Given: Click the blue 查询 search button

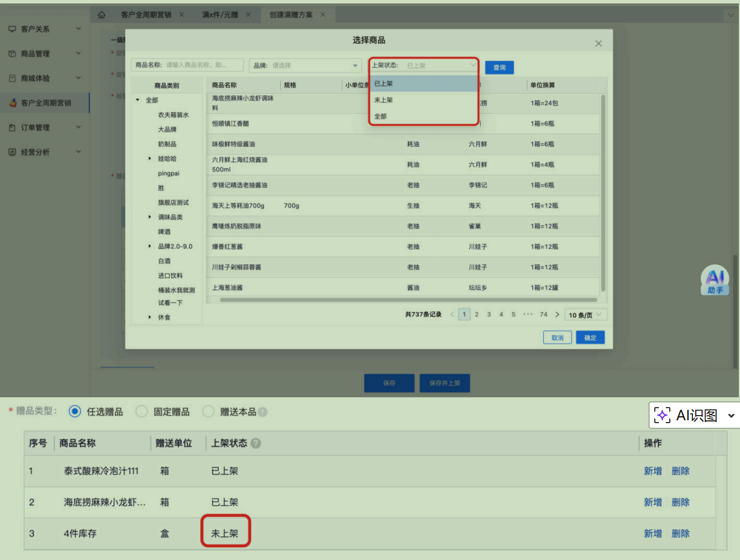Looking at the screenshot, I should 499,68.
